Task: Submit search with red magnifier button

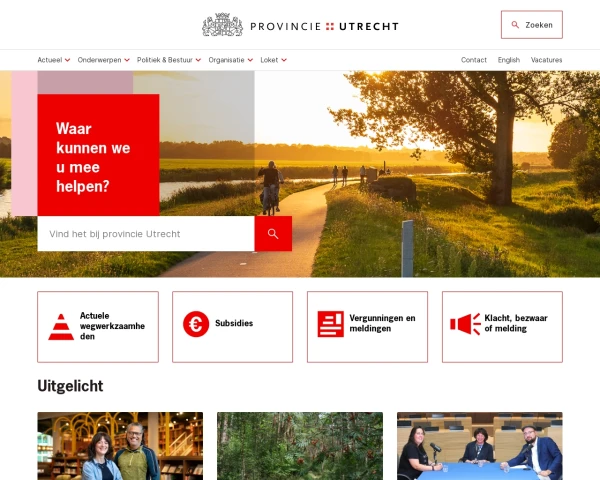Action: pos(273,233)
